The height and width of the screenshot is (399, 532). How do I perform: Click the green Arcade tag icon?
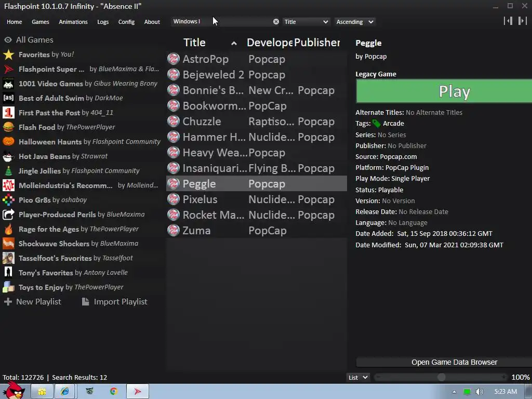coord(377,124)
